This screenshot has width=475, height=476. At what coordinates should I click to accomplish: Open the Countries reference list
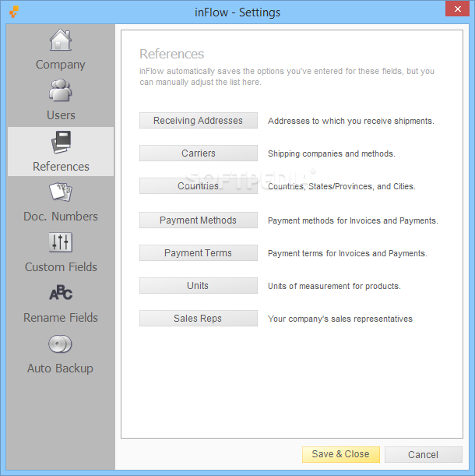(x=199, y=185)
